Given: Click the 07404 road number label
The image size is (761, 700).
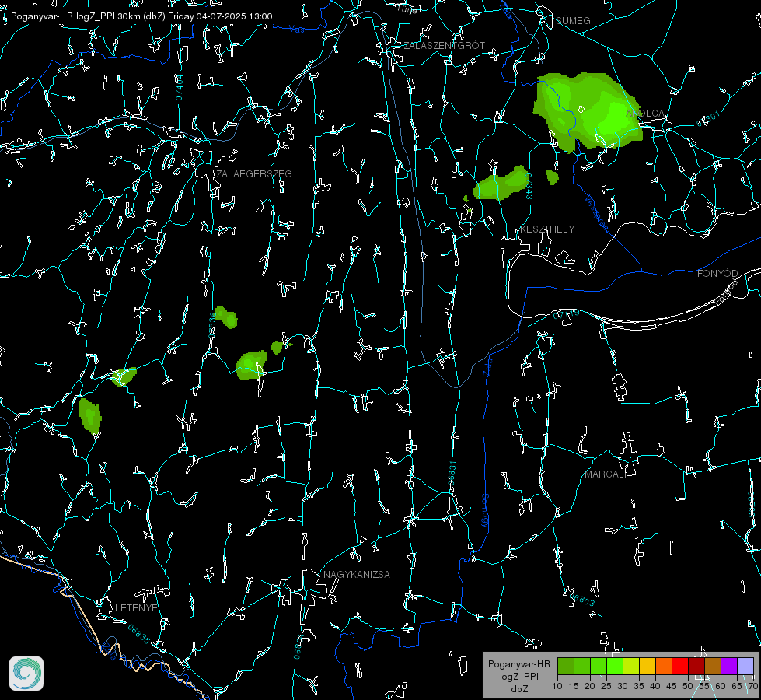Looking at the screenshot, I should click(x=180, y=88).
